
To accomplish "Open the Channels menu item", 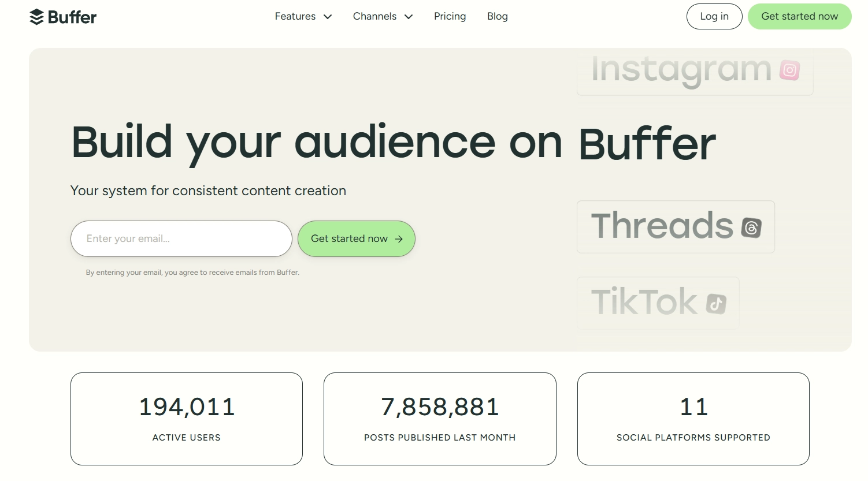I will coord(374,16).
